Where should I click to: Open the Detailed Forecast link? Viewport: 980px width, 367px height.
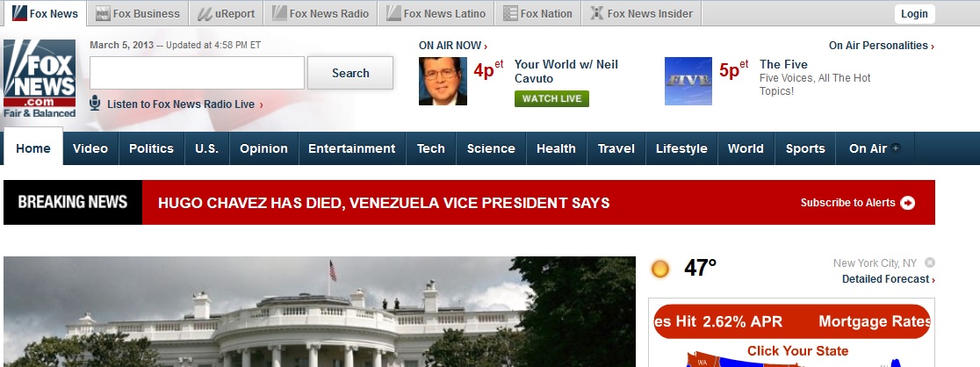point(888,279)
